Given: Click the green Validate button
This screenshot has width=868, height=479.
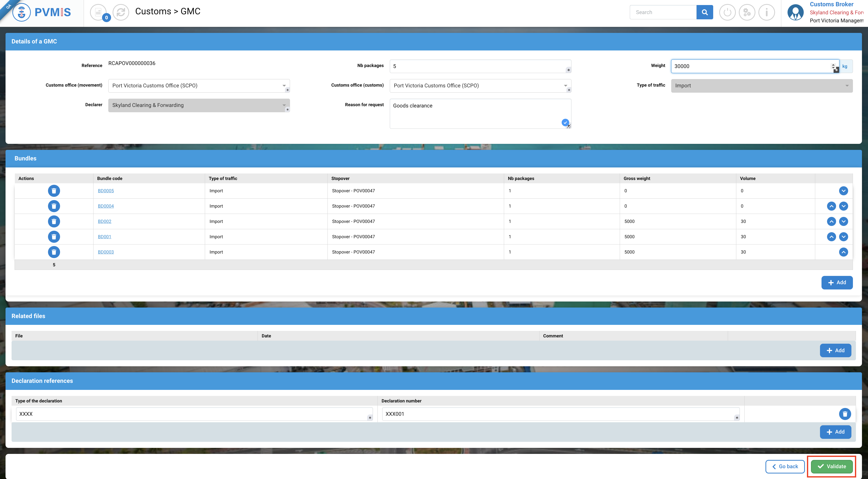Looking at the screenshot, I should pos(832,466).
